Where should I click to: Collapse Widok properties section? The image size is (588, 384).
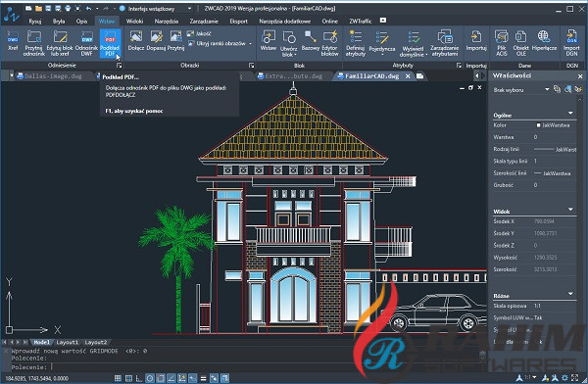coord(570,210)
